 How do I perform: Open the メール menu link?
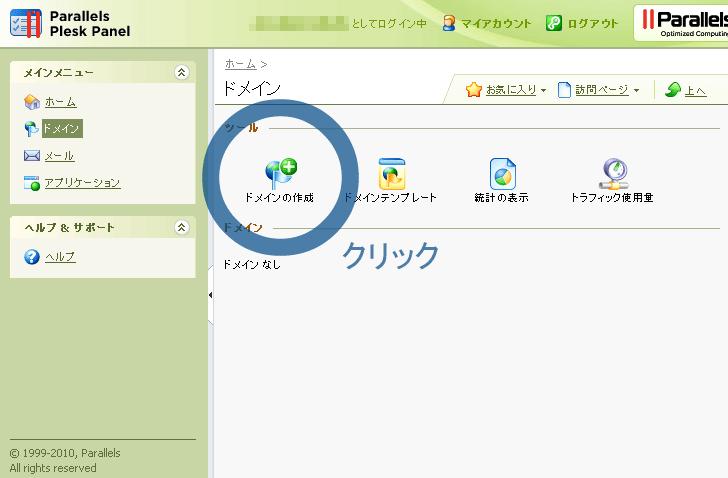(59, 156)
